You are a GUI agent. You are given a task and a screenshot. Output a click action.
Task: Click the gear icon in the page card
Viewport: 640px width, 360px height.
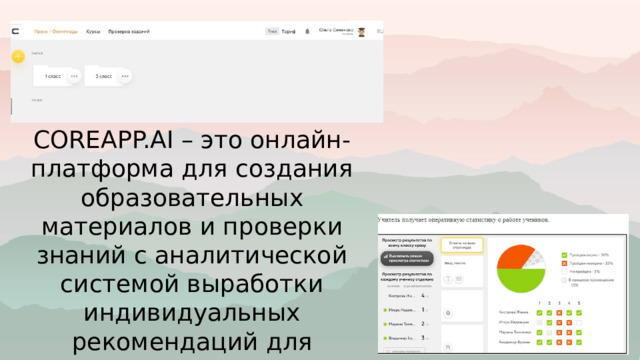448,313
